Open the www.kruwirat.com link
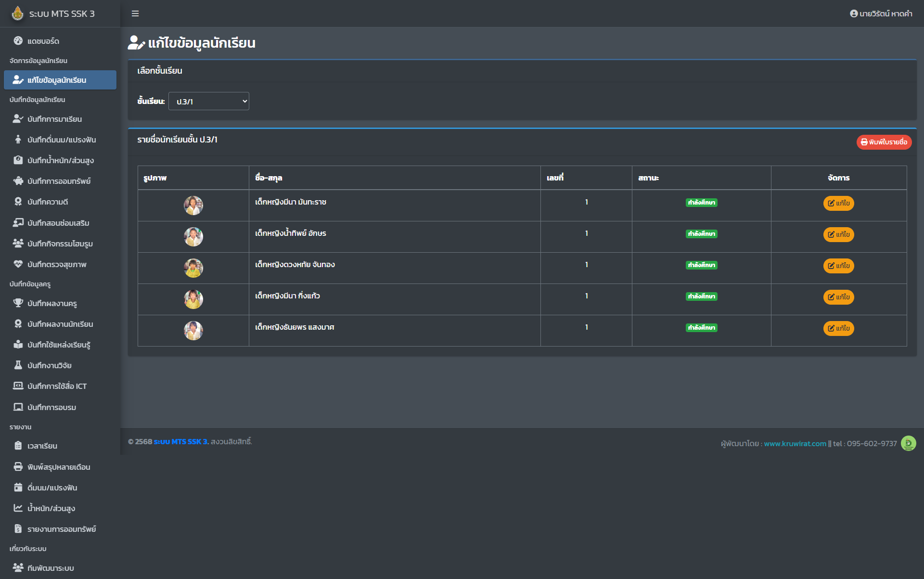This screenshot has width=924, height=579. coord(795,443)
